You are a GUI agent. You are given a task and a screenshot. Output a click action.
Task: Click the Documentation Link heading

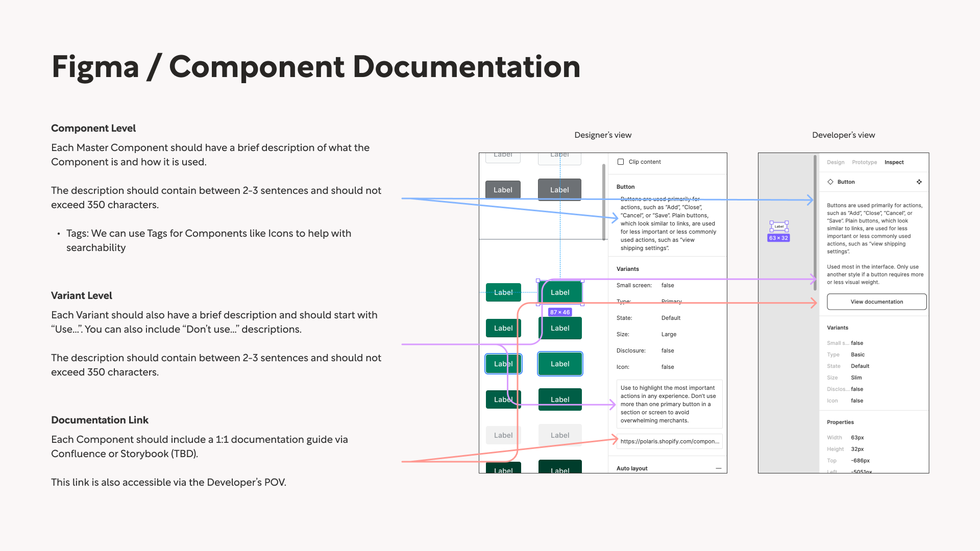coord(100,420)
